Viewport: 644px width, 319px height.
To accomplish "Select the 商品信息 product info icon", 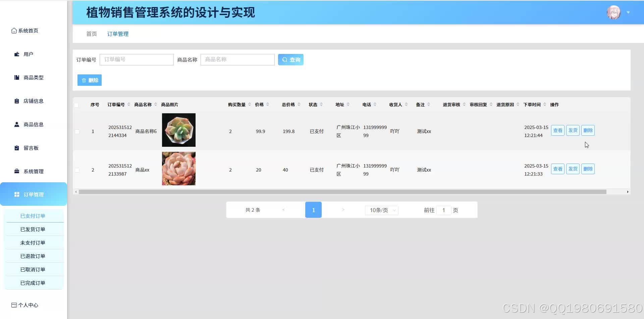I will [x=16, y=124].
